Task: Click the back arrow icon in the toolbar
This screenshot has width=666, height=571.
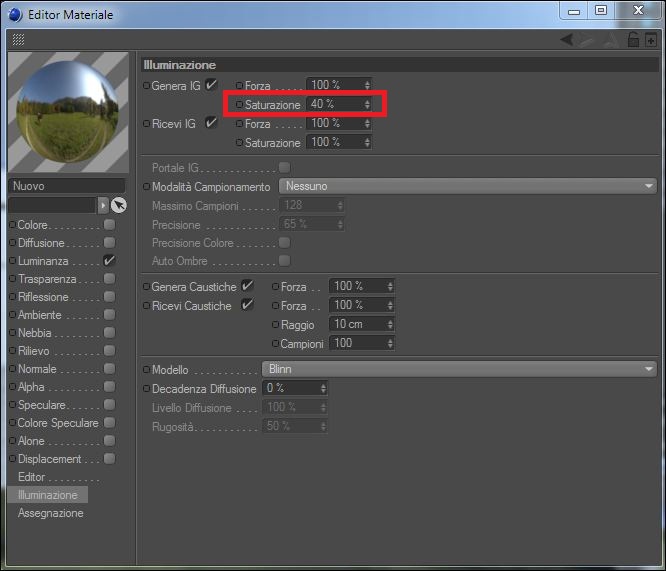Action: (567, 40)
